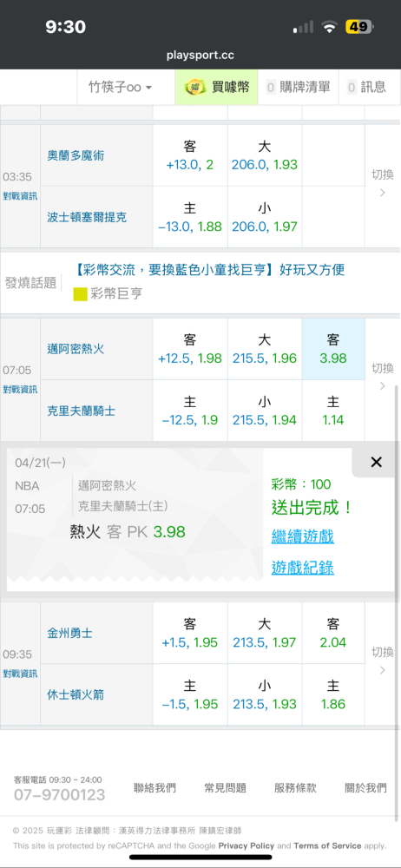Click the 繼續遊戲 link
The width and height of the screenshot is (401, 868).
click(302, 536)
